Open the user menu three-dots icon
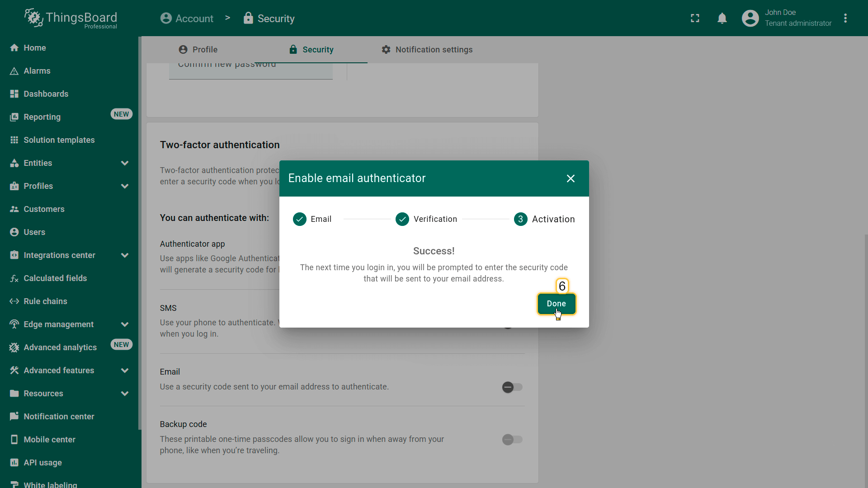868x488 pixels. (x=845, y=18)
